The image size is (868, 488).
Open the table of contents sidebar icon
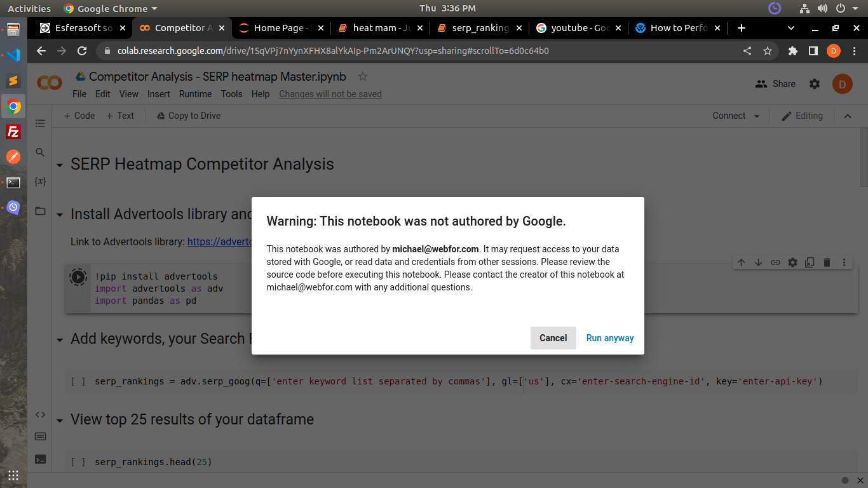pyautogui.click(x=40, y=123)
